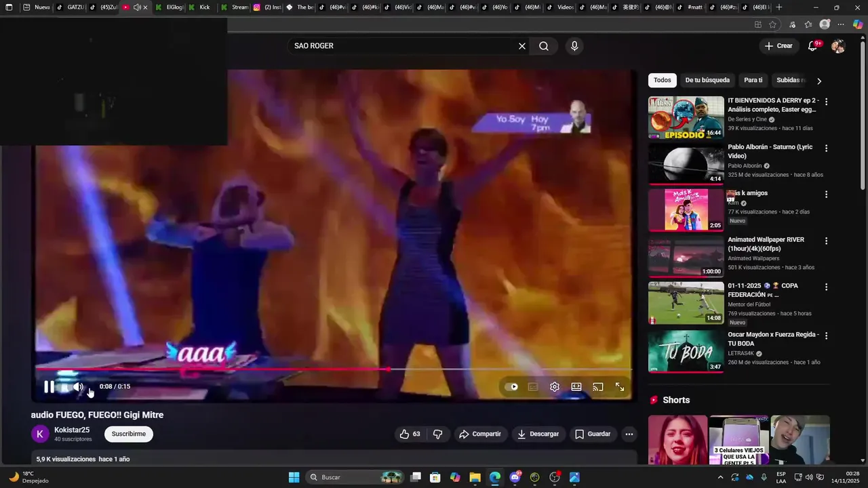
Task: Add a new browser tab
Action: pos(779,7)
